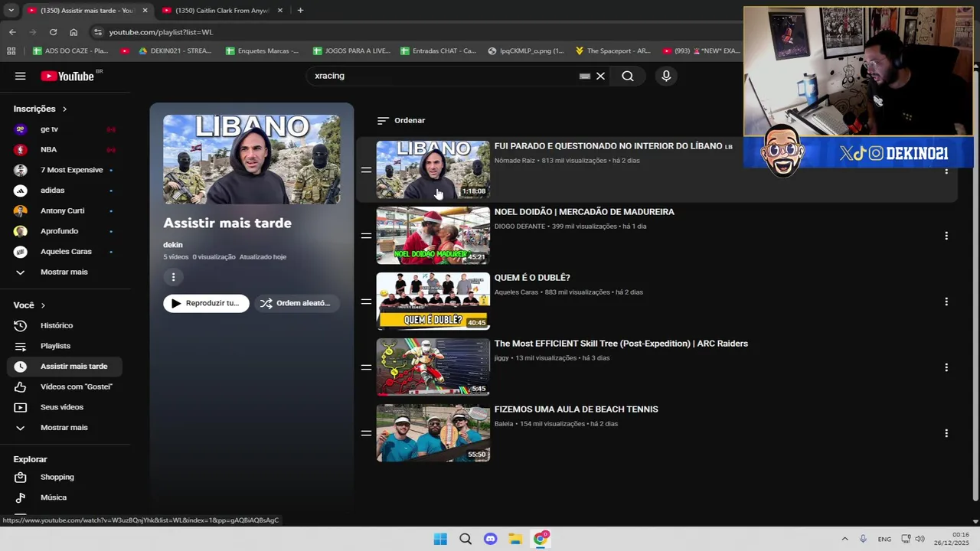Open options for the BEACH TENNIS video
980x551 pixels.
coord(946,433)
